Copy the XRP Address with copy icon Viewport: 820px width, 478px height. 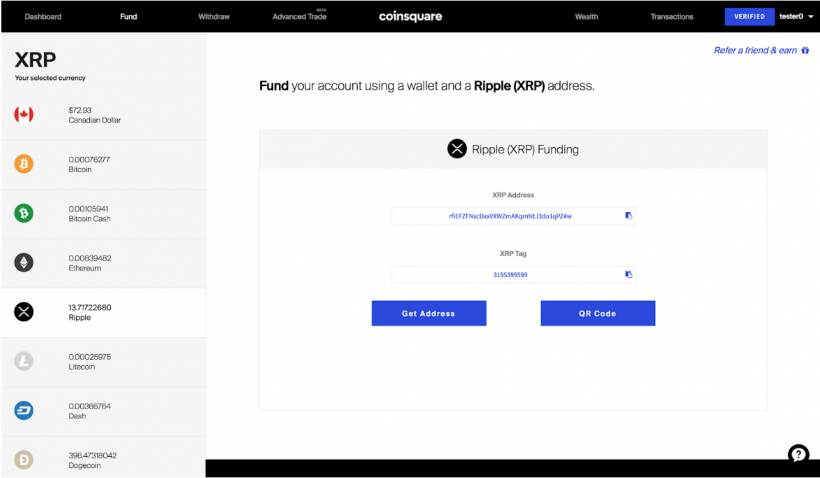[x=629, y=215]
